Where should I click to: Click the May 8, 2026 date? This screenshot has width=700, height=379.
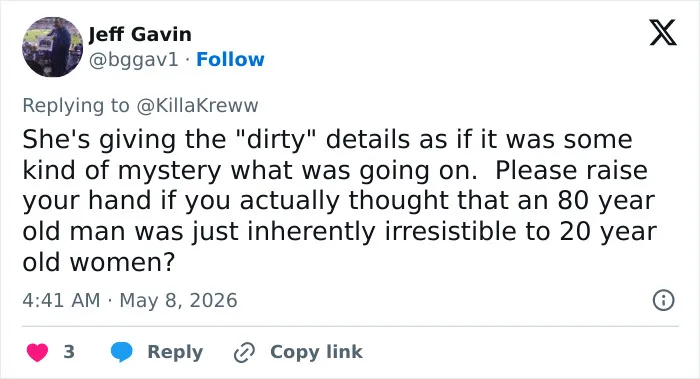pyautogui.click(x=178, y=300)
